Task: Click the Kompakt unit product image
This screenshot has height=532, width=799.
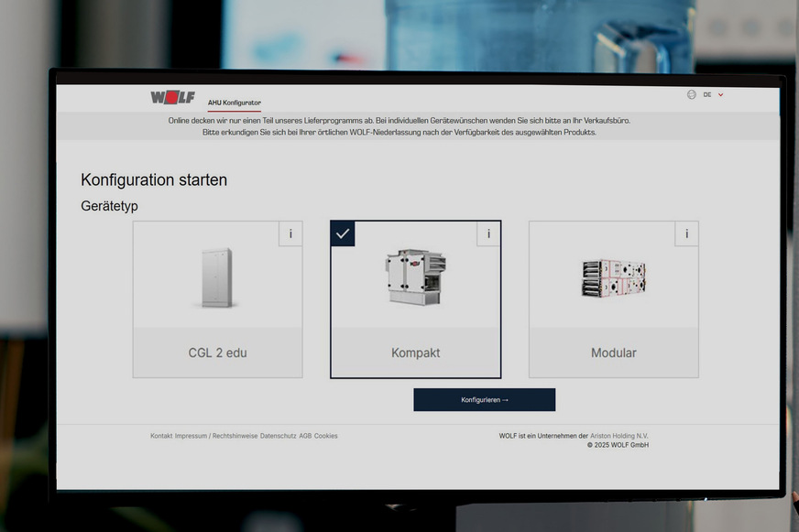Action: (x=415, y=277)
